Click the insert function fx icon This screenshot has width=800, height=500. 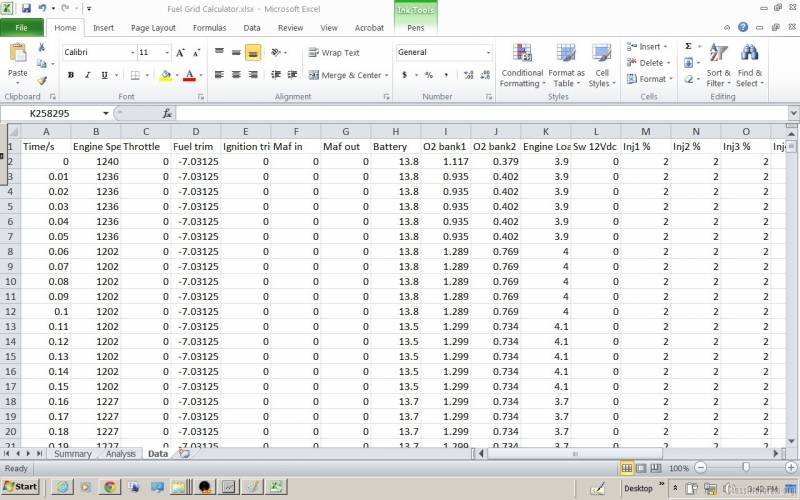[x=167, y=113]
